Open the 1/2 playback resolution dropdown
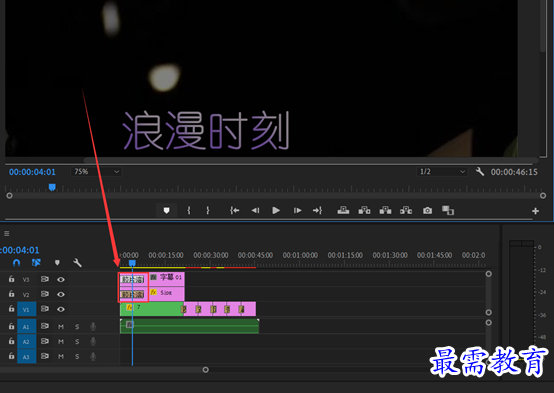The image size is (554, 393). click(442, 172)
